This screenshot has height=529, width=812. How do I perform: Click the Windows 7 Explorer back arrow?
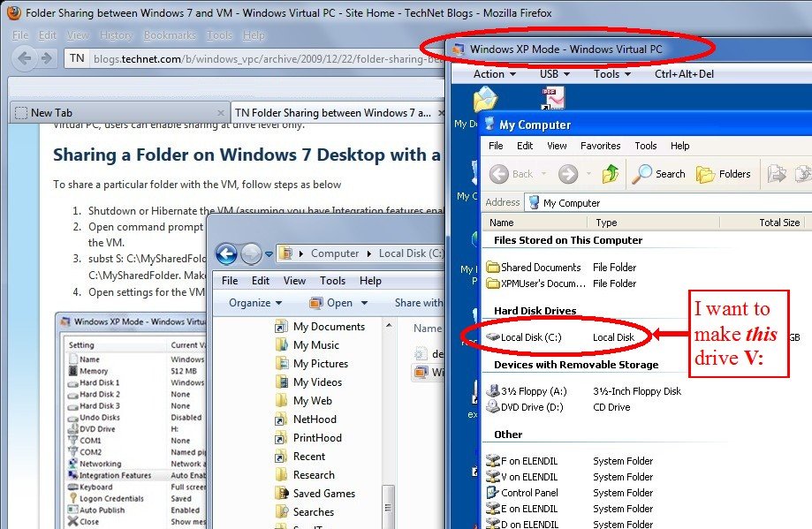pos(226,253)
